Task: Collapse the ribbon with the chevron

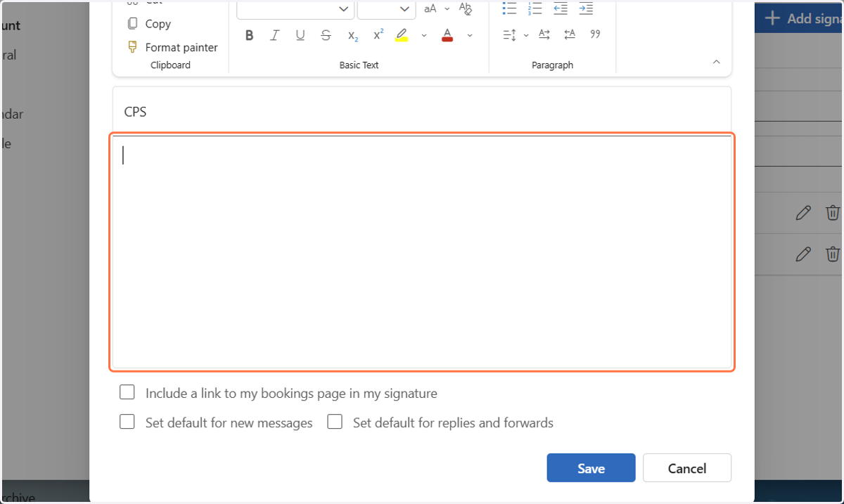Action: click(x=717, y=62)
